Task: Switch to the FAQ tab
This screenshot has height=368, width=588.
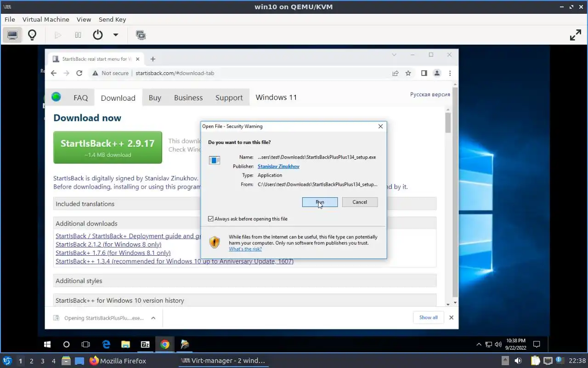Action: pyautogui.click(x=80, y=98)
